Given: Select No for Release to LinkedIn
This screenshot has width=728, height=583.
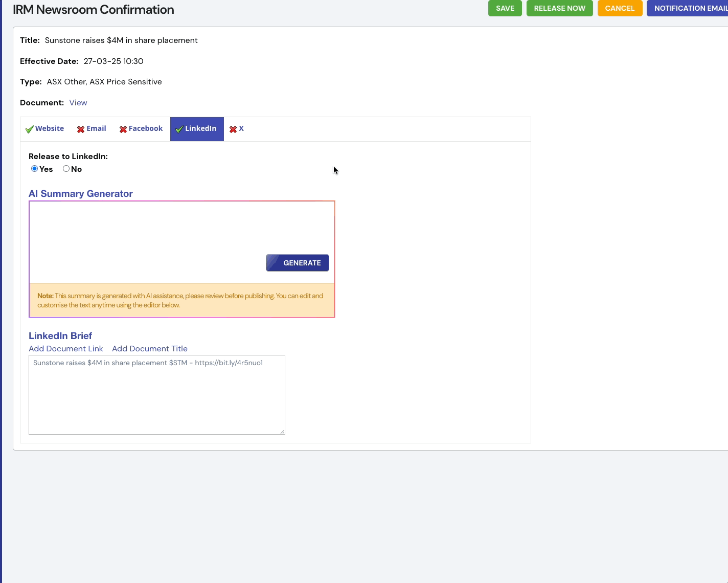Looking at the screenshot, I should (66, 168).
